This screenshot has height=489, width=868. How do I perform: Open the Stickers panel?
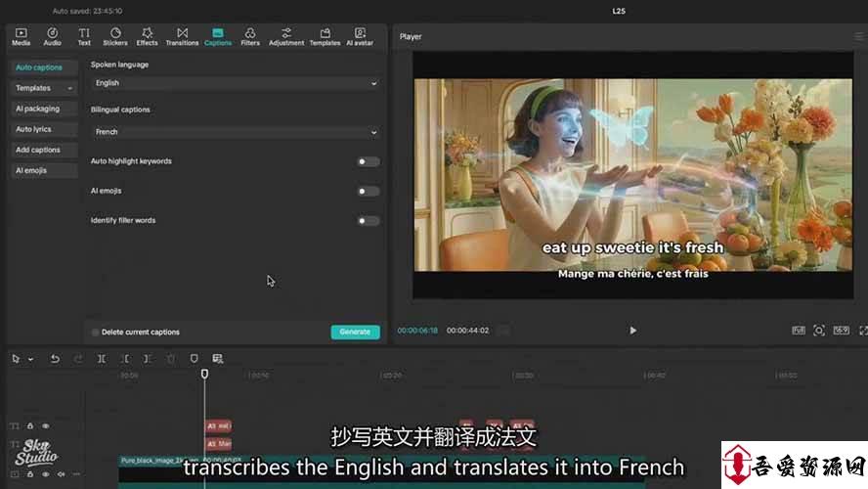point(115,37)
